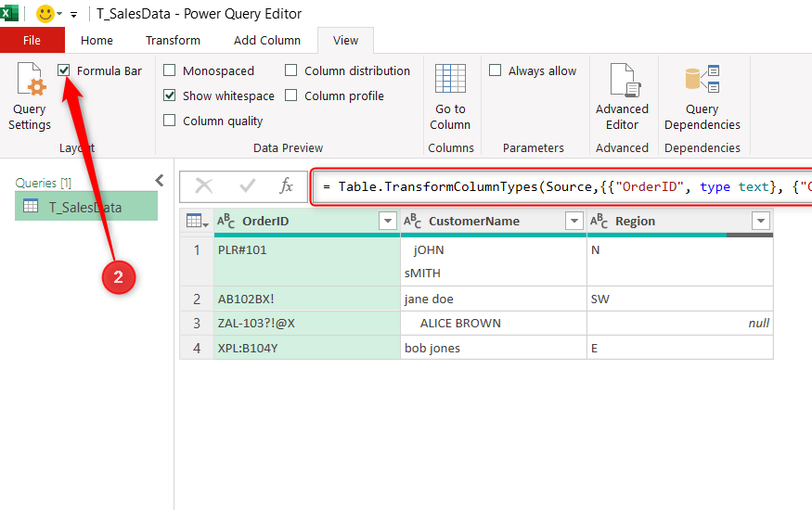Open the Region column filter dropdown

[761, 221]
